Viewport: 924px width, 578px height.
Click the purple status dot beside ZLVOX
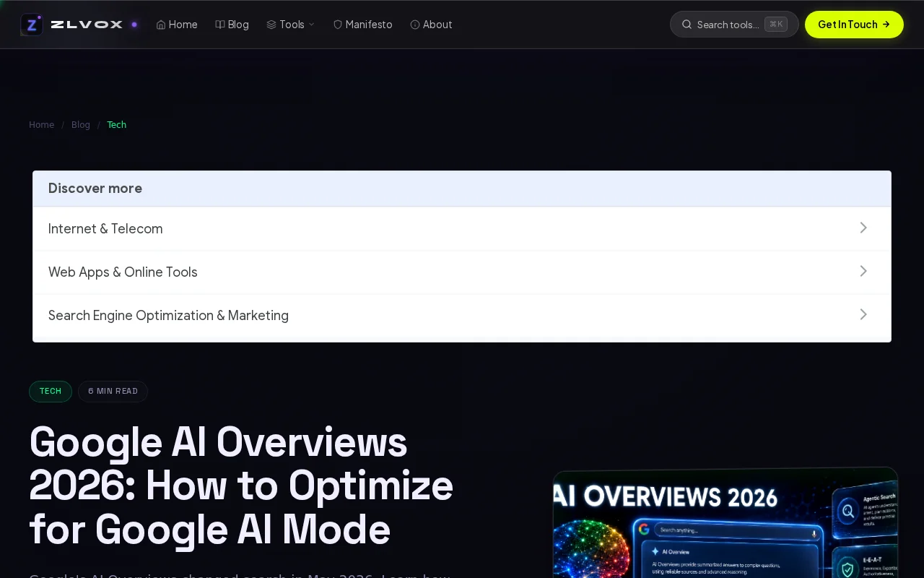tap(134, 25)
